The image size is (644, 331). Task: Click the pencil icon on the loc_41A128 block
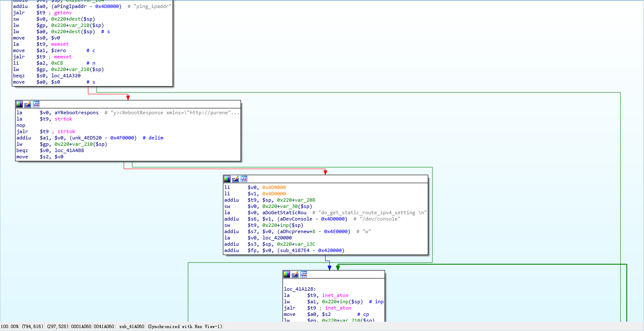tap(295, 274)
